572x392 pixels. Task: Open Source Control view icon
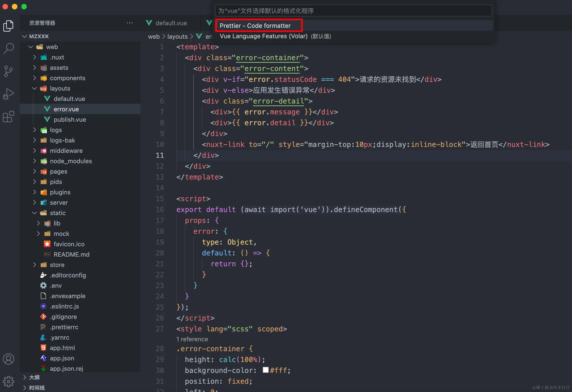tap(9, 71)
